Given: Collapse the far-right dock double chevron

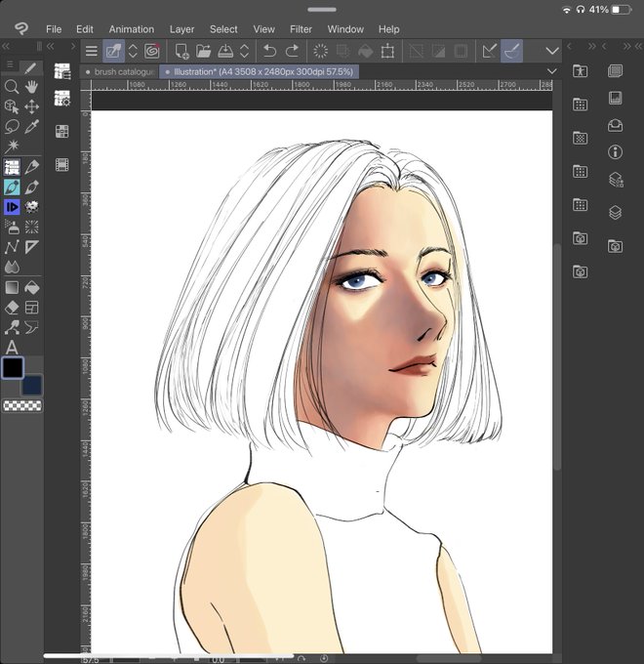Looking at the screenshot, I should click(x=638, y=46).
